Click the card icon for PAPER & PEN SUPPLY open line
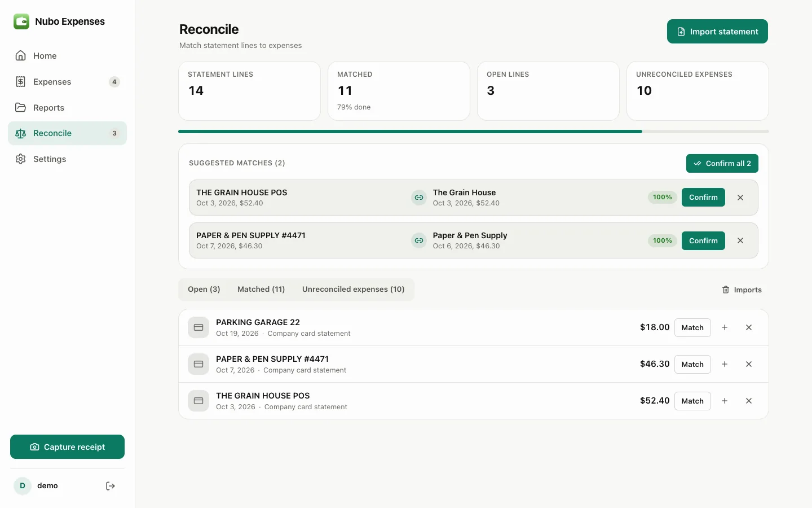This screenshot has height=508, width=812. pyautogui.click(x=198, y=364)
